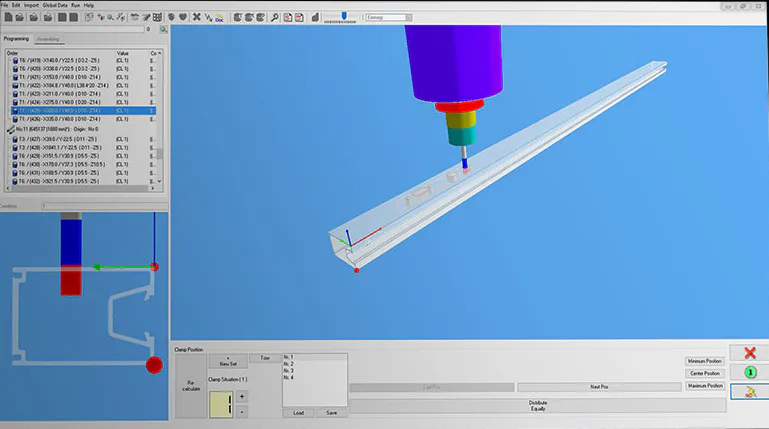This screenshot has height=429, width=769.
Task: Click the X delete icon in the toolbar
Action: click(x=197, y=17)
